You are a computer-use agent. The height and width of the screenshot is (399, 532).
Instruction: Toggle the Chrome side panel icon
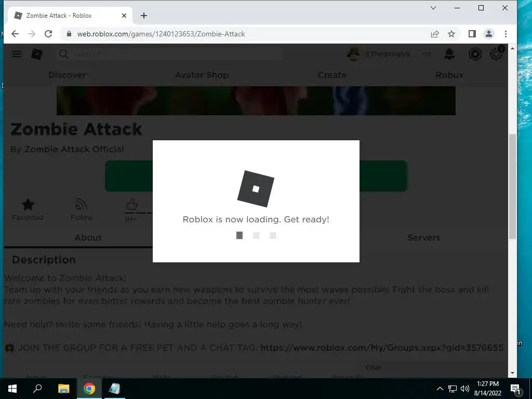(472, 34)
